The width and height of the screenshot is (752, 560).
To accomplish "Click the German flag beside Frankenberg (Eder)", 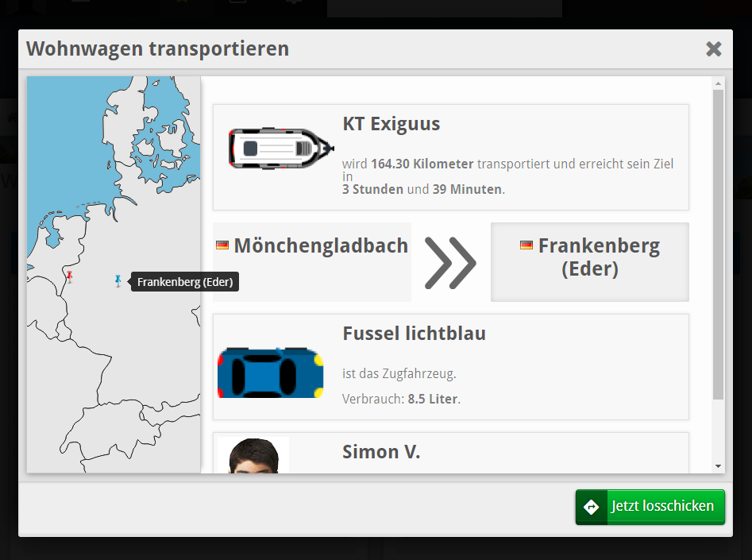I will 526,245.
